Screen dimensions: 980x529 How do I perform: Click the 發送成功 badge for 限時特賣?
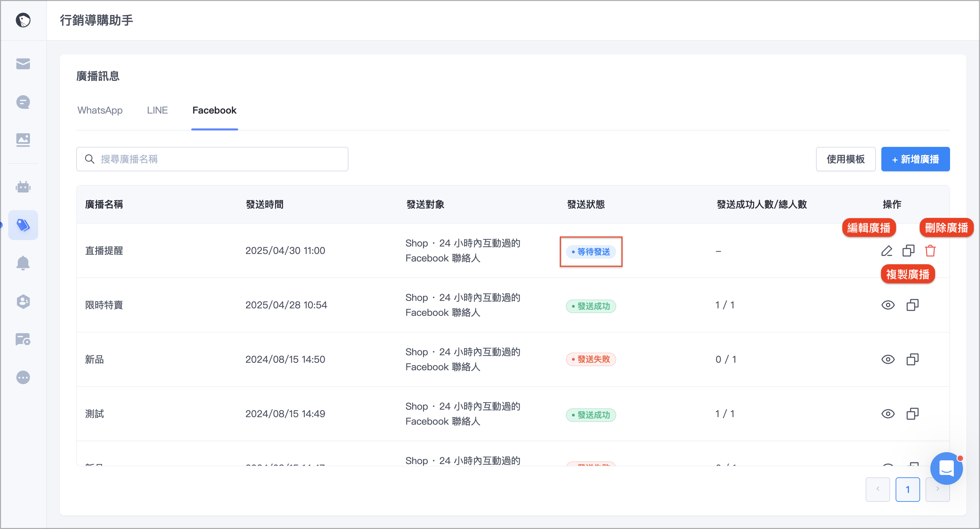point(591,306)
